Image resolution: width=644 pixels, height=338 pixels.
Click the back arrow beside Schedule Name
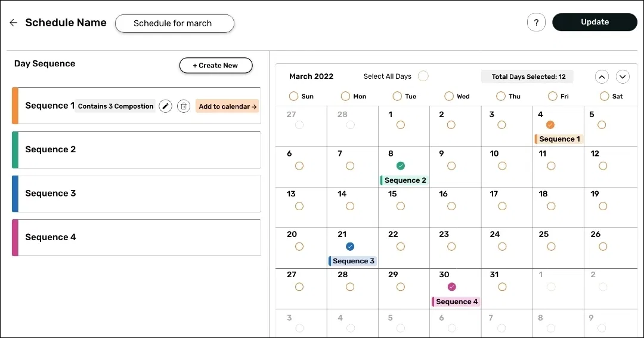(x=13, y=23)
